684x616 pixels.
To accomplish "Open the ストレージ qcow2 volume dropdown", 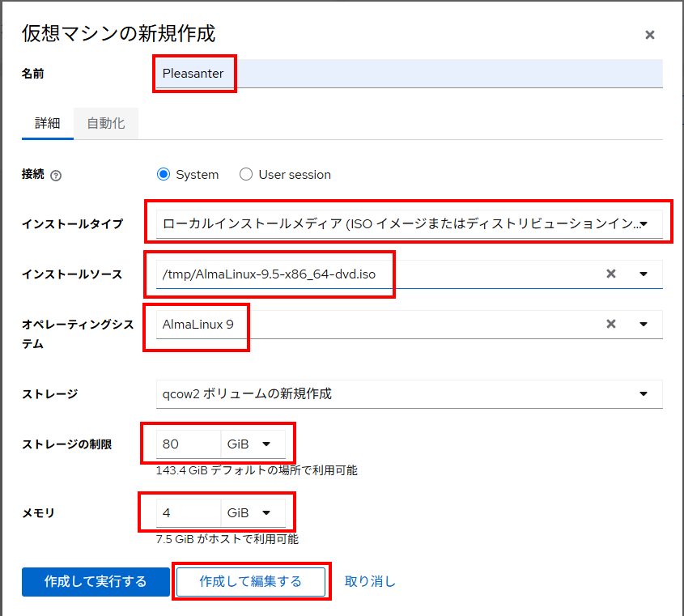I will point(409,394).
